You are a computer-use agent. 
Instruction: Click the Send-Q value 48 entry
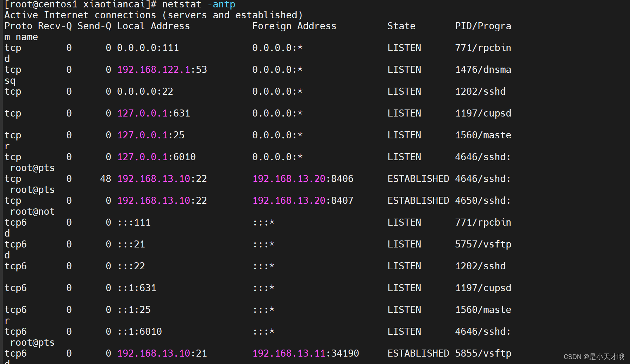click(105, 178)
